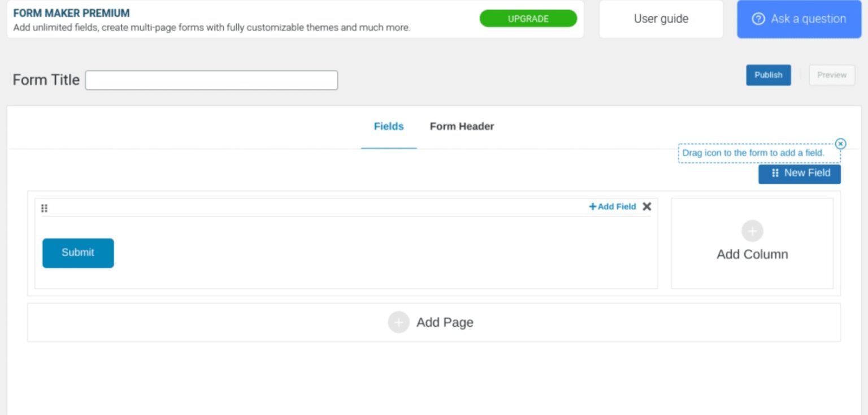This screenshot has height=415, width=868.
Task: Click the Add Column plus circle icon
Action: pyautogui.click(x=752, y=231)
